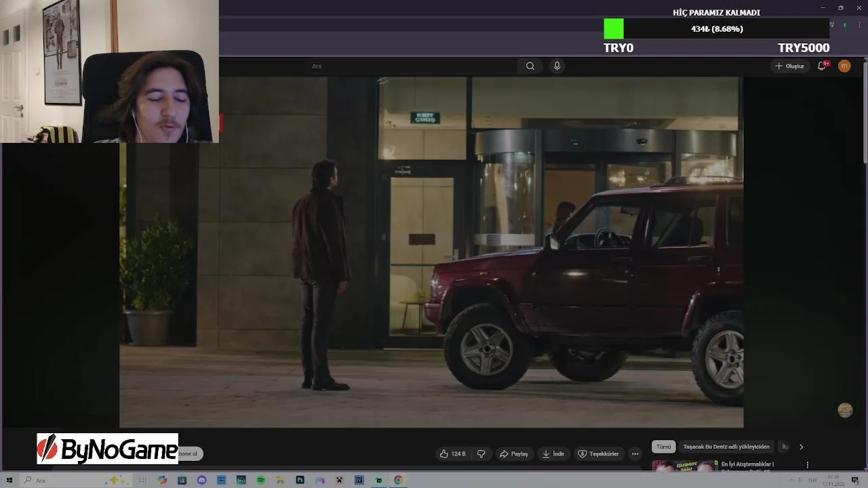The image size is (868, 488).
Task: Click the Teşekkürler thanks button
Action: (x=598, y=453)
